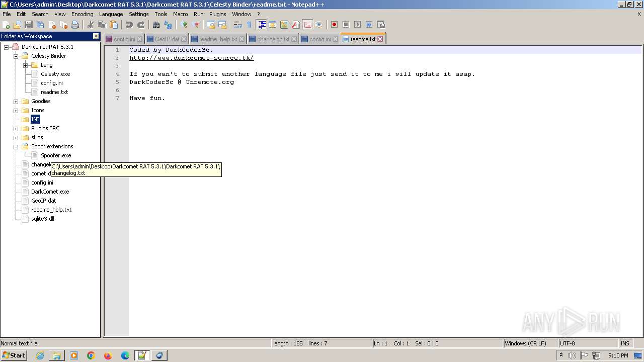Open Find with the binoculars icon
This screenshot has width=644, height=362.
coord(156,25)
